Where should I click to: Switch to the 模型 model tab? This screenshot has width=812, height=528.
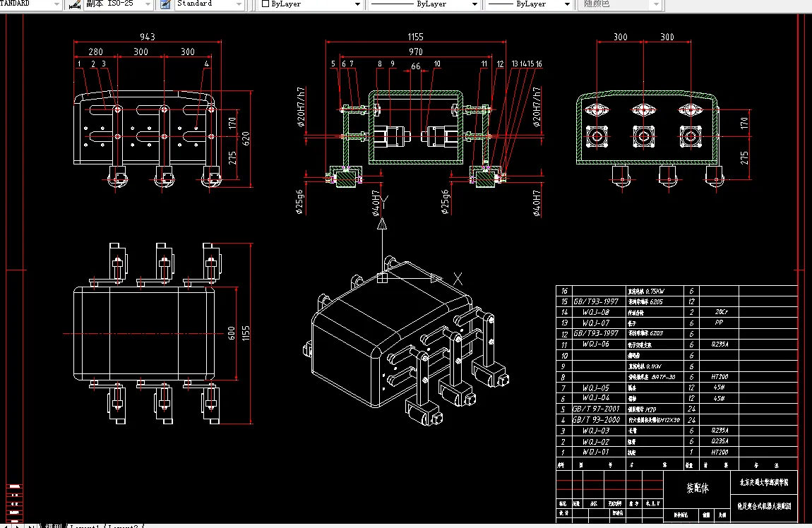tap(53, 525)
